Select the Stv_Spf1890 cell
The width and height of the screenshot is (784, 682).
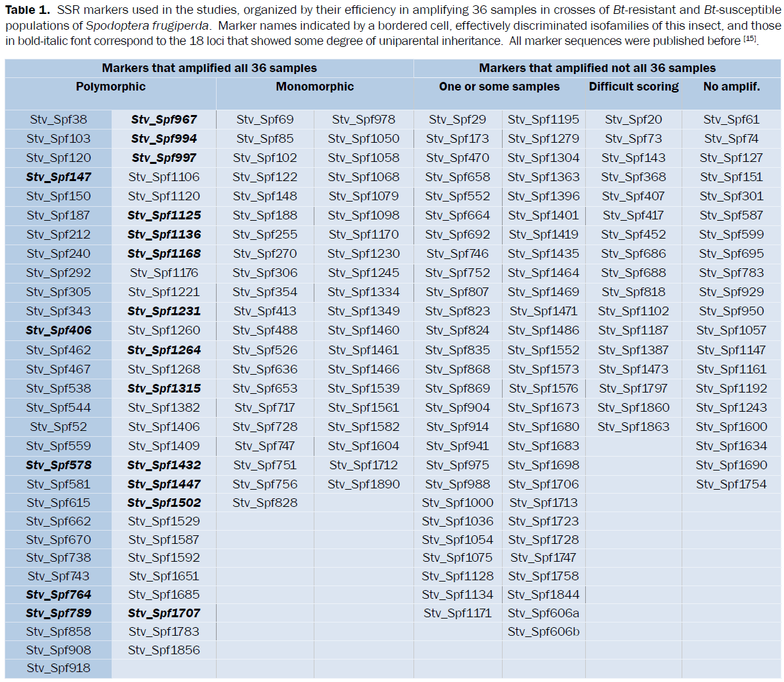tap(363, 484)
